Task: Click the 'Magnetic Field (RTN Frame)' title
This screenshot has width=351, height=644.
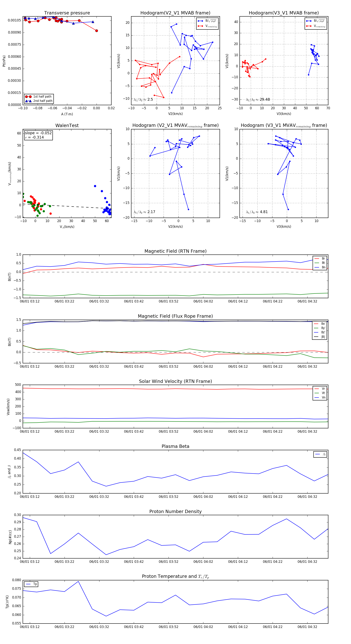Action: tap(175, 251)
